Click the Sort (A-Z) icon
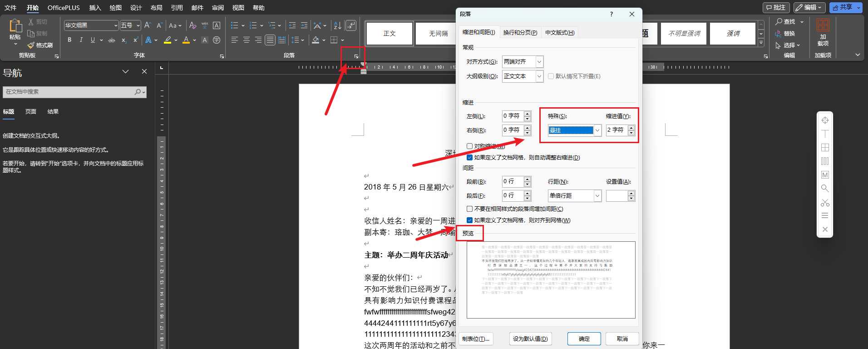 point(337,25)
